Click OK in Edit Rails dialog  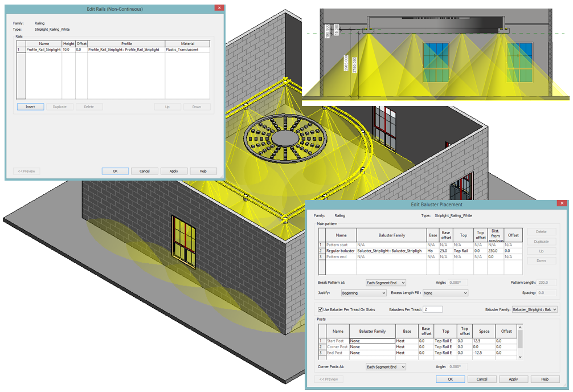tap(115, 171)
